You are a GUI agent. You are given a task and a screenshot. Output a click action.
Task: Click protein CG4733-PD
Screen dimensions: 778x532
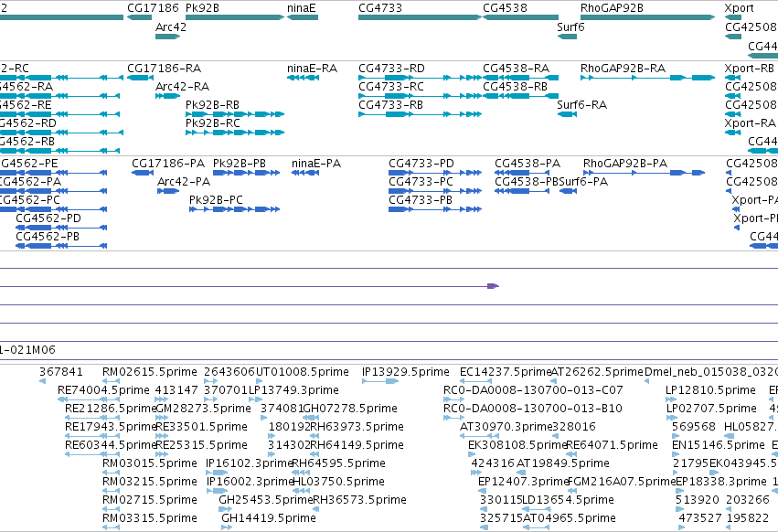click(421, 164)
